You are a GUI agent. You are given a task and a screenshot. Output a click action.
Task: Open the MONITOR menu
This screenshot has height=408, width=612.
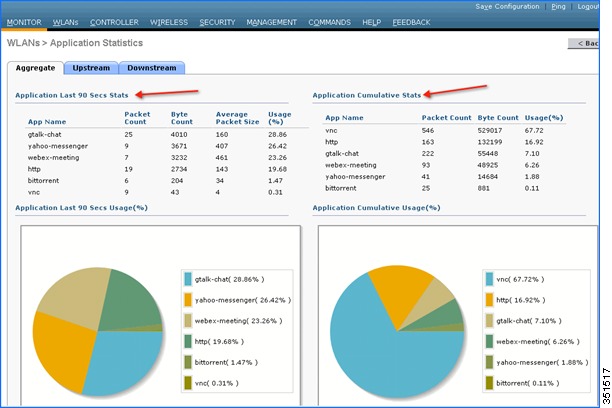pos(24,22)
